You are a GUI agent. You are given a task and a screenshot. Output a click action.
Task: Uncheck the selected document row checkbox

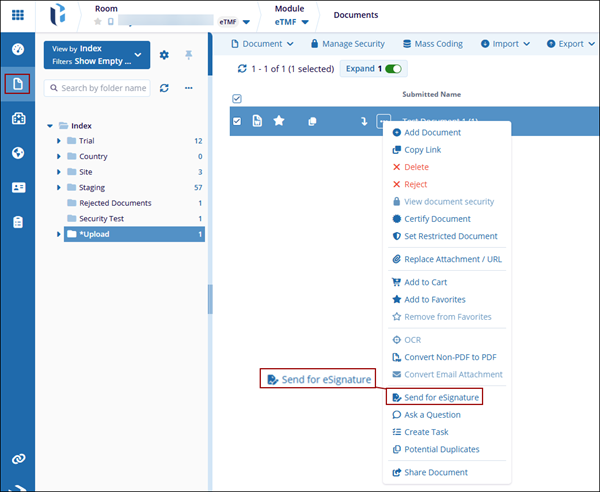(237, 121)
